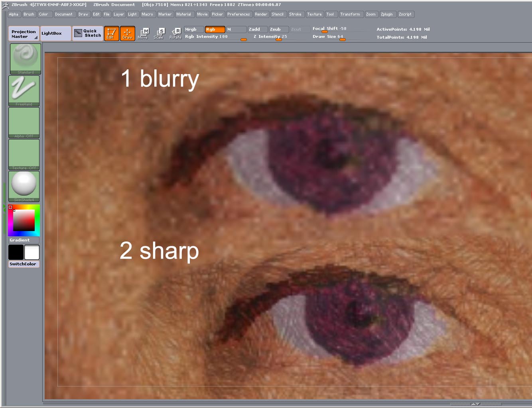The width and height of the screenshot is (532, 408).
Task: Click the Alpha Off selector
Action: (24, 122)
